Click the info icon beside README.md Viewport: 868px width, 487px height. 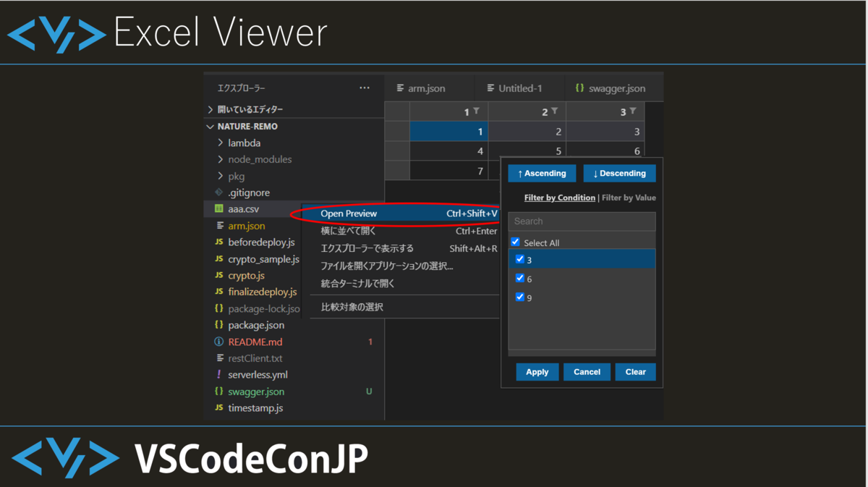(219, 342)
